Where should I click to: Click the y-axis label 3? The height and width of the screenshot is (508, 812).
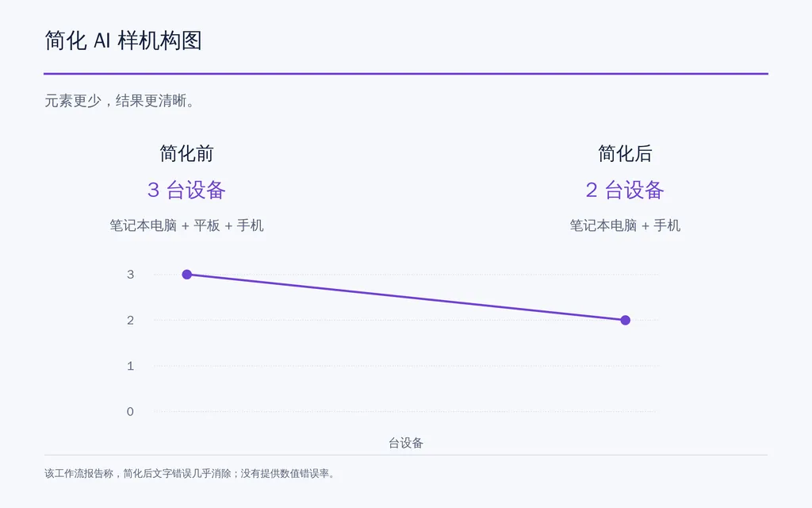[x=131, y=274]
